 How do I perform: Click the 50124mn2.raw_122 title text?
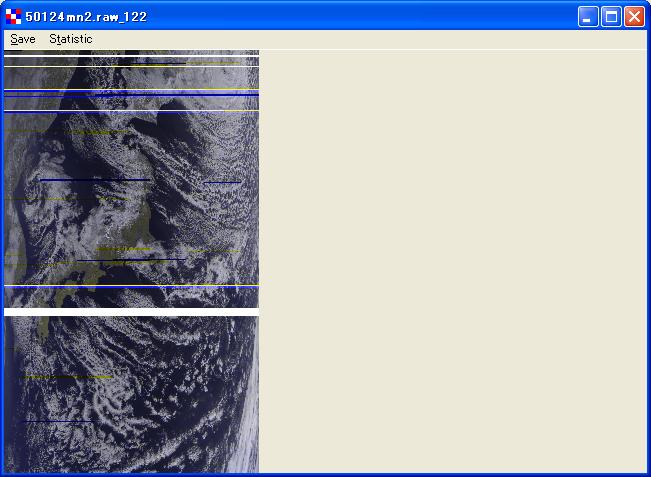click(86, 17)
